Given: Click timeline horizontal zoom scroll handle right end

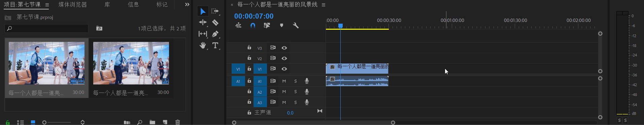Looking at the screenshot, I should (393, 122).
